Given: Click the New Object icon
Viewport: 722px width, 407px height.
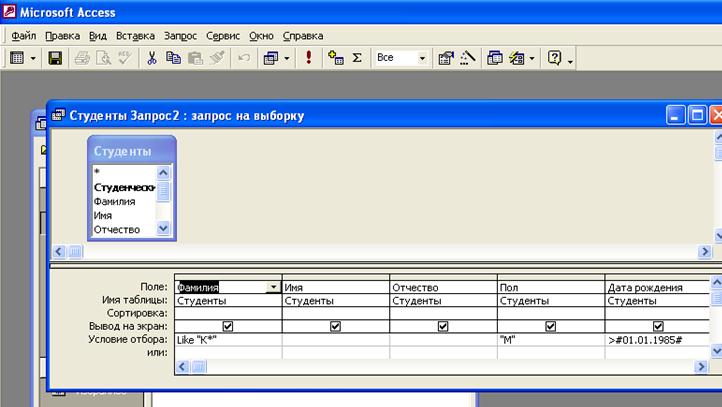Looking at the screenshot, I should [x=517, y=58].
